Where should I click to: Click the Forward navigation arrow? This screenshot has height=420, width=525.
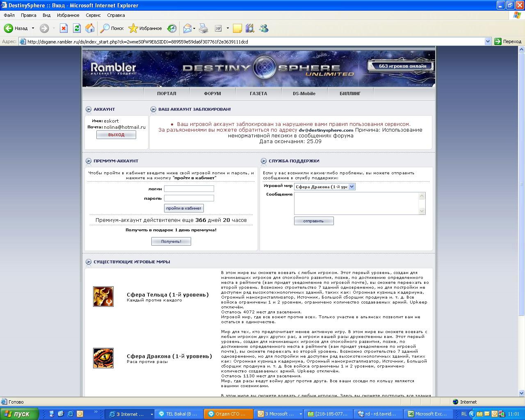(44, 28)
